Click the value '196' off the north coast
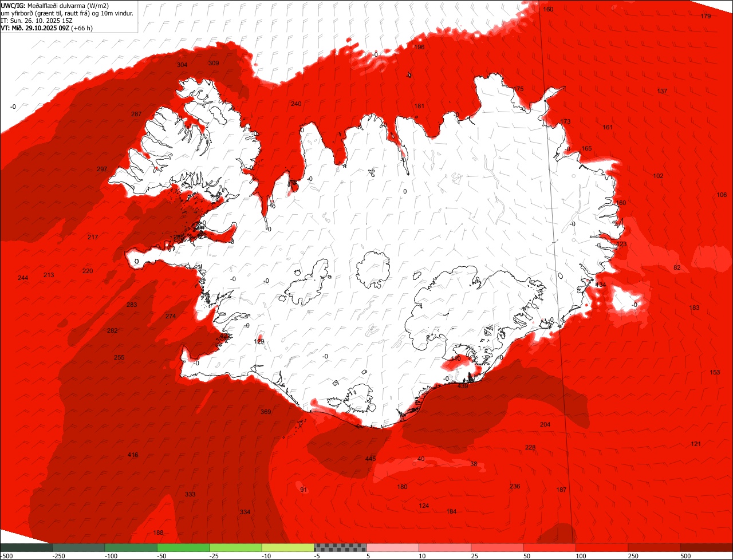Image resolution: width=733 pixels, height=560 pixels. (x=419, y=47)
